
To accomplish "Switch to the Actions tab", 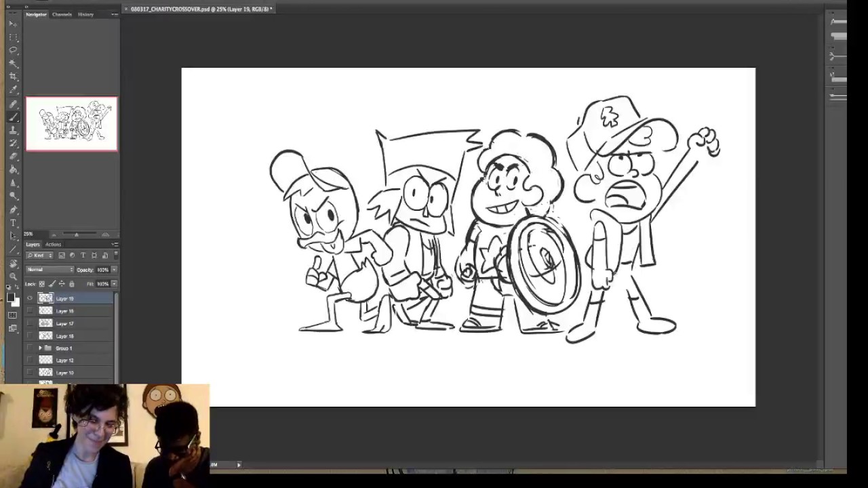I will click(x=53, y=244).
